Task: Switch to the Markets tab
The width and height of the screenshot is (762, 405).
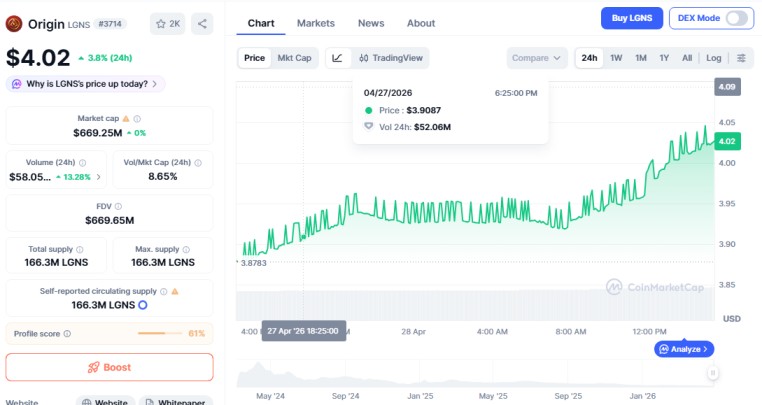Action: click(316, 23)
